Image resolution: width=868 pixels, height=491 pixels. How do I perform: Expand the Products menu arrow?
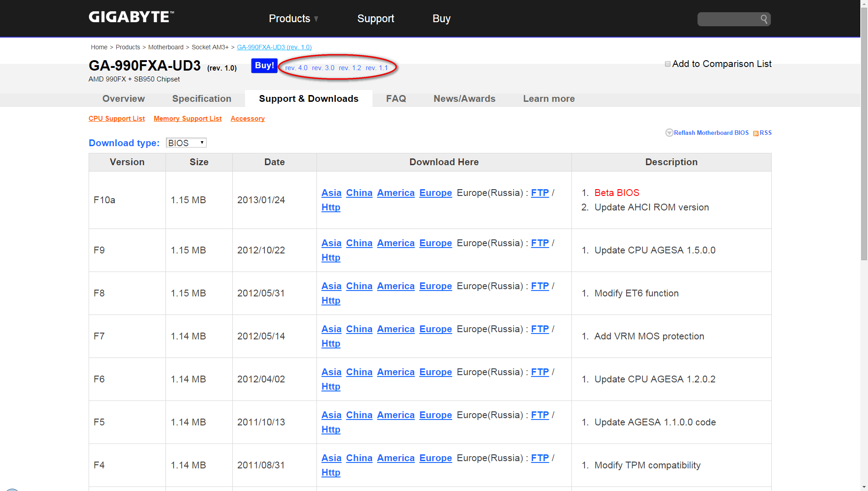[316, 19]
